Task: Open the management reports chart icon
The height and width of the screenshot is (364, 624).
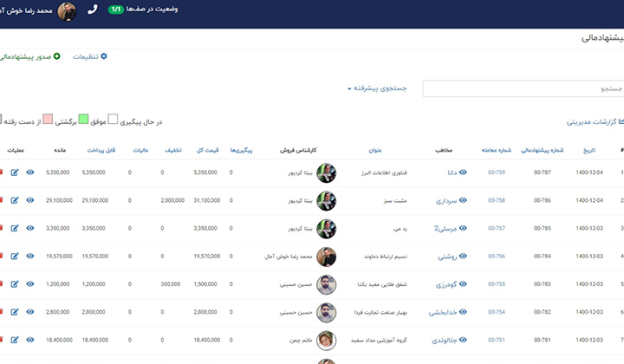Action: (x=620, y=122)
